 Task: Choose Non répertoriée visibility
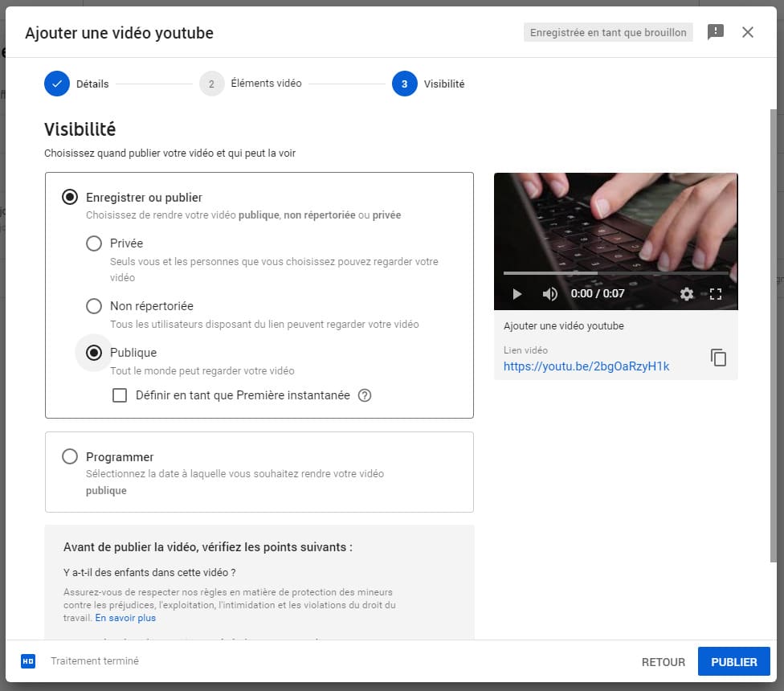[x=94, y=306]
